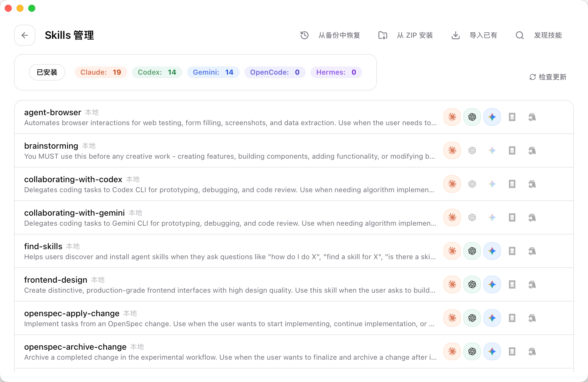Enable Gemini for brainstorming skill
This screenshot has height=382, width=588.
coord(492,150)
